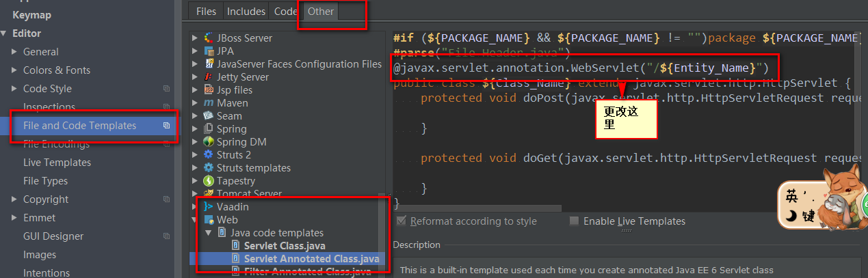
Task: Click the Servlet Class.java file icon
Action: [236, 246]
